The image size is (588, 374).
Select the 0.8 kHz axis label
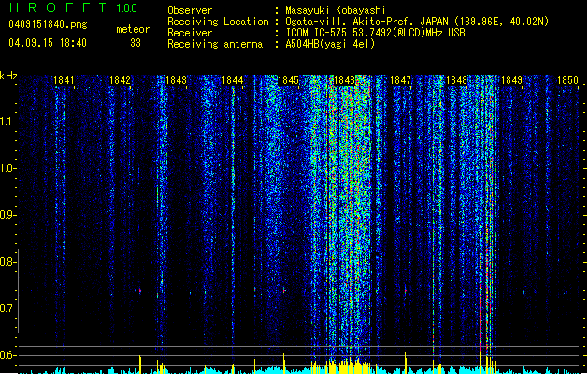click(7, 262)
